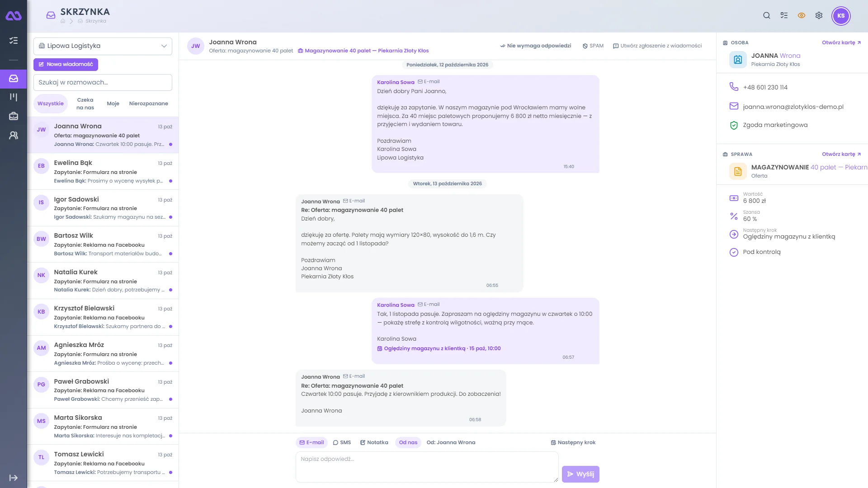Click the yellow document icon of the Magazynowanie deal
Viewport: 868px width, 488px height.
pyautogui.click(x=738, y=171)
